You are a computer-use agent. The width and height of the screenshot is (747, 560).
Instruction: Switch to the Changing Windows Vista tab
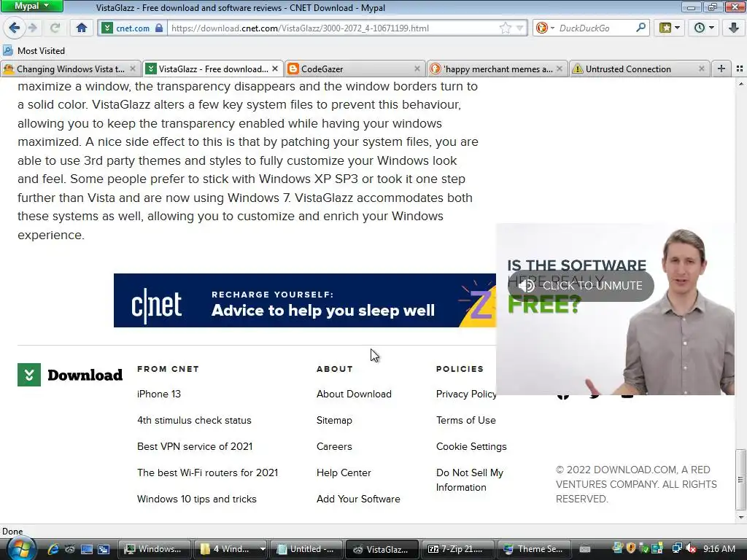pyautogui.click(x=71, y=69)
